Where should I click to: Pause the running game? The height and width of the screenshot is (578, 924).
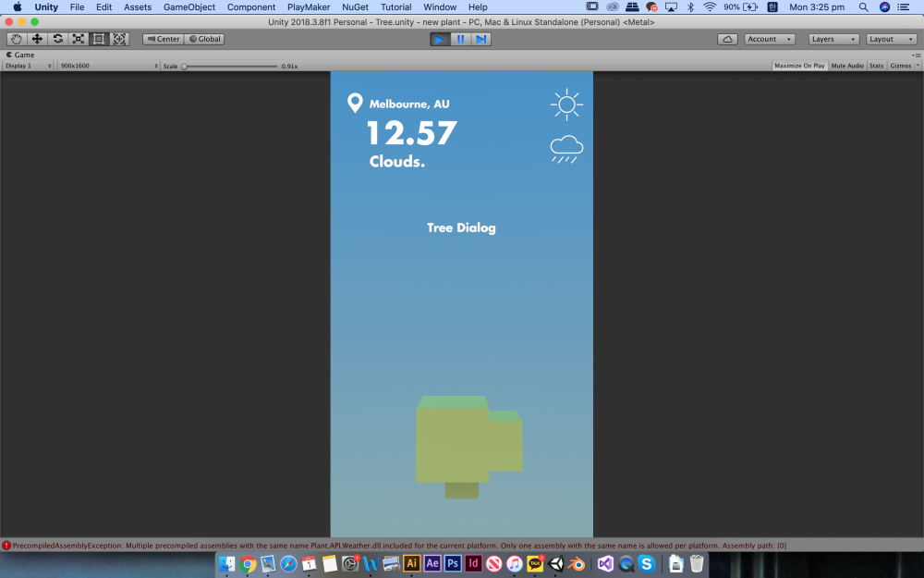460,39
